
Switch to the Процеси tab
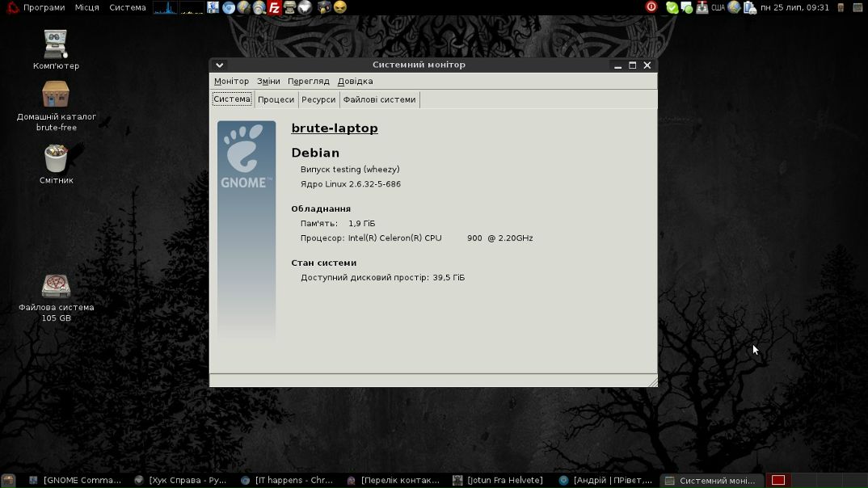276,99
